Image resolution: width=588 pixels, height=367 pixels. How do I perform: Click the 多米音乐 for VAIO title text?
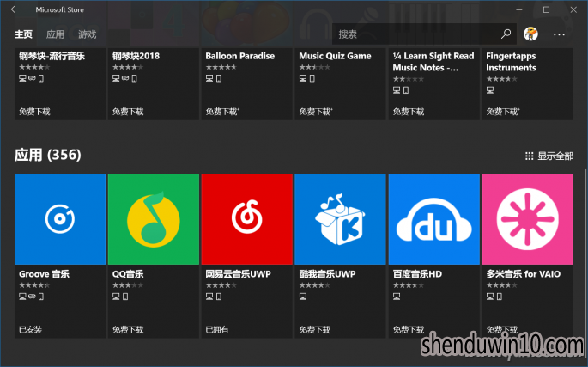523,274
